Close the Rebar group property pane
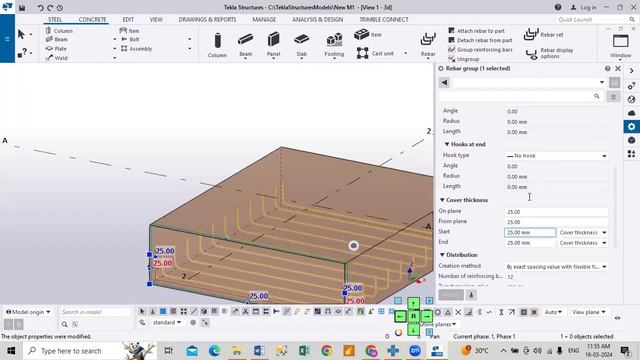Viewport: 640px width, 360px height. click(x=618, y=69)
